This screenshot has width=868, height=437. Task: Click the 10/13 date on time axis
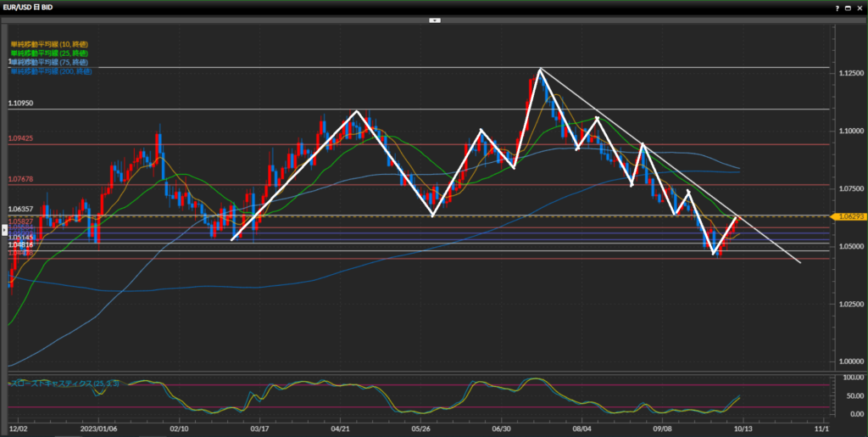click(743, 429)
